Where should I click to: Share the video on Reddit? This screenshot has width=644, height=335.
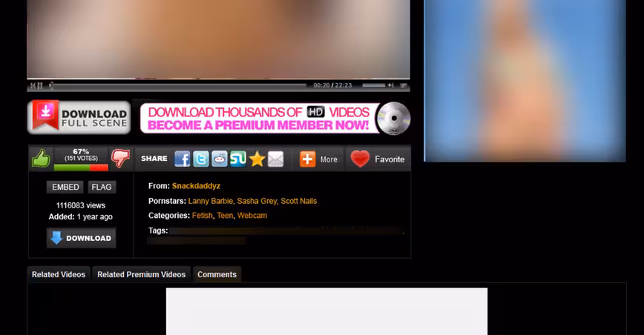point(220,159)
